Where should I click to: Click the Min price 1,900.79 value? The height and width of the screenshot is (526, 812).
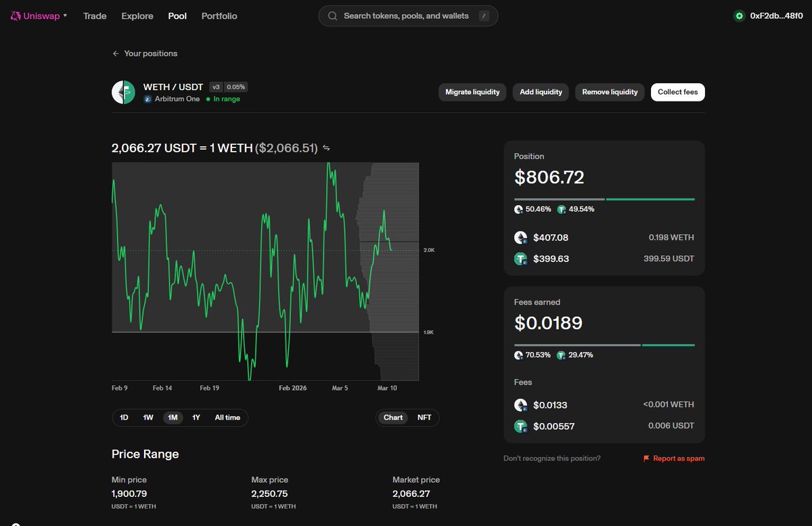click(x=129, y=494)
